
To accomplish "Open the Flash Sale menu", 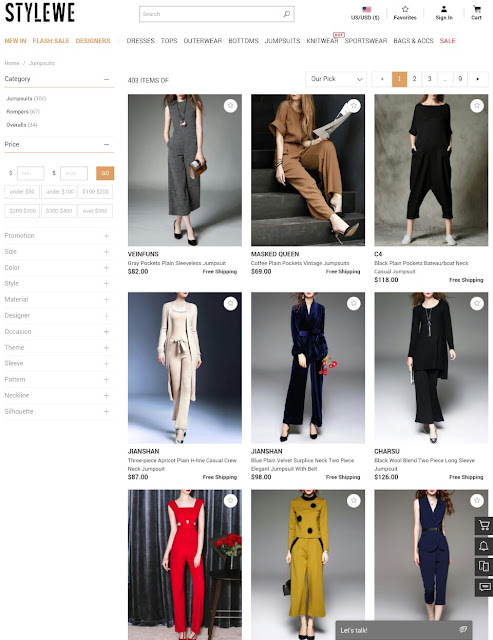I will click(51, 41).
